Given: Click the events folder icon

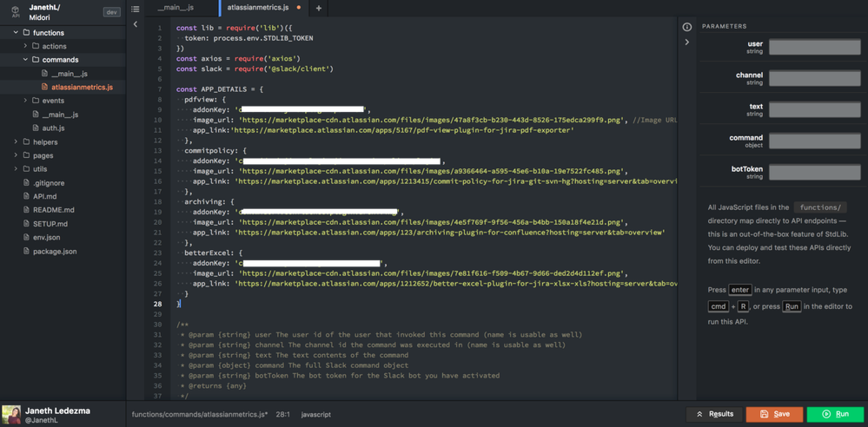Looking at the screenshot, I should coord(36,101).
